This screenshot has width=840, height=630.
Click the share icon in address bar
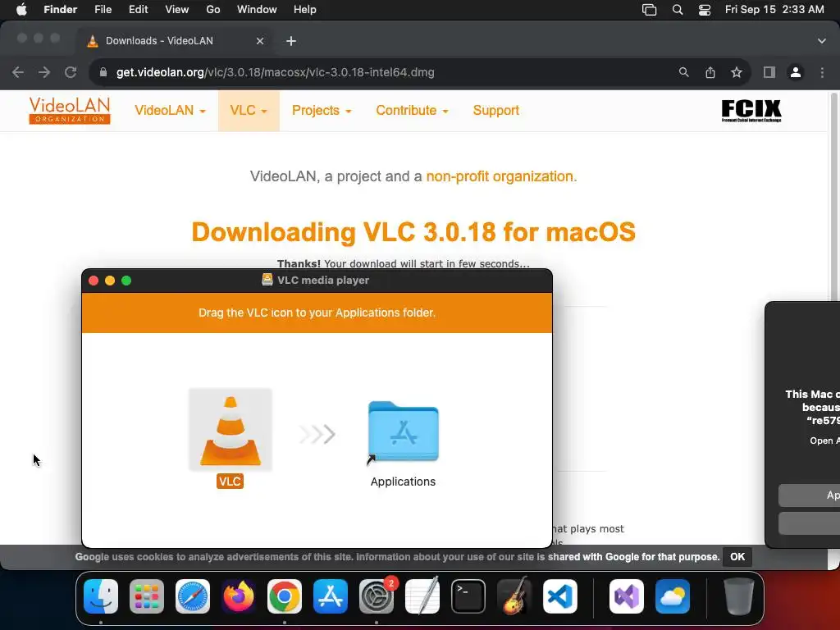(x=710, y=72)
